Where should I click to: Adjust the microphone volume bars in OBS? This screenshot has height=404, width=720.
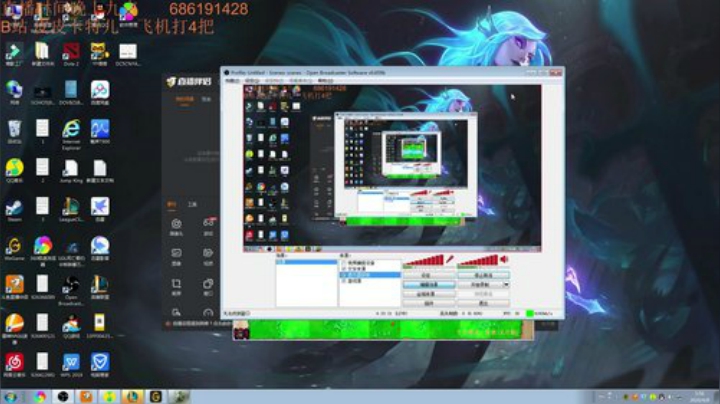[x=424, y=261]
